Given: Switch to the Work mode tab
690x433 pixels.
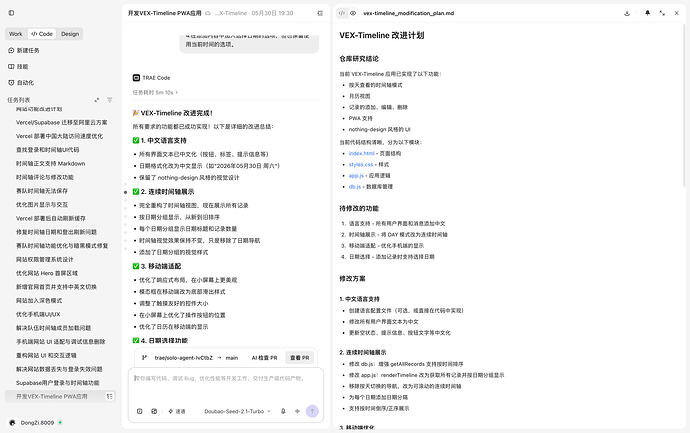Looking at the screenshot, I should (x=16, y=34).
